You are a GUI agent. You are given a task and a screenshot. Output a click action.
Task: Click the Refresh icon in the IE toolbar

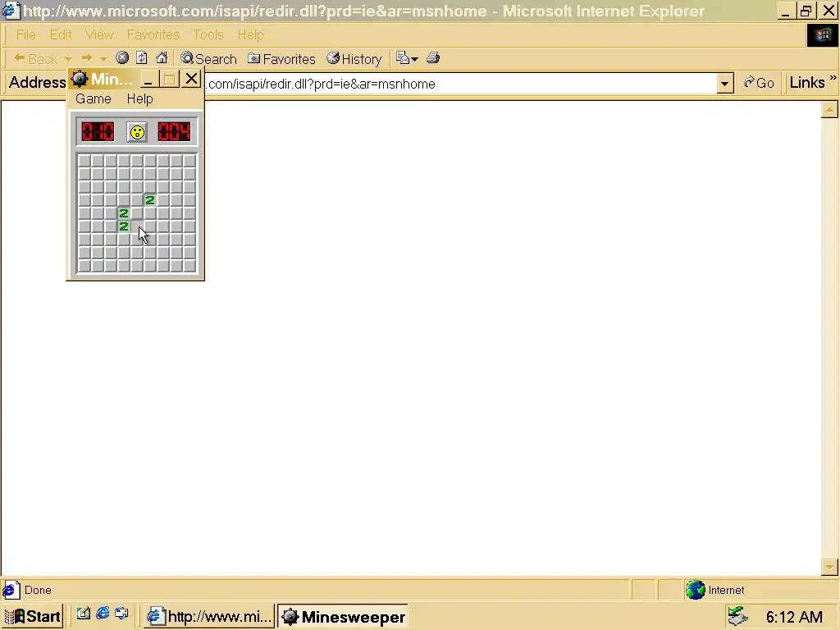[141, 58]
